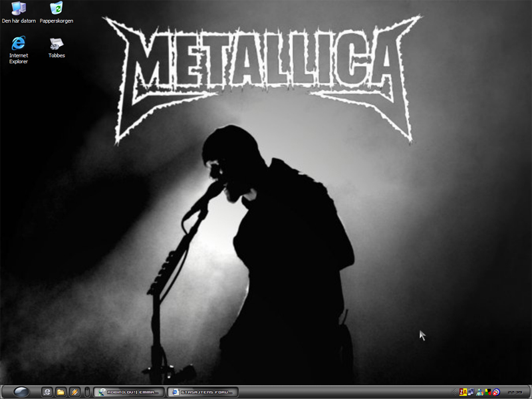Switch to the ROBIN[LOV:] EMMA taskbar window
This screenshot has width=532, height=399.
pyautogui.click(x=129, y=392)
